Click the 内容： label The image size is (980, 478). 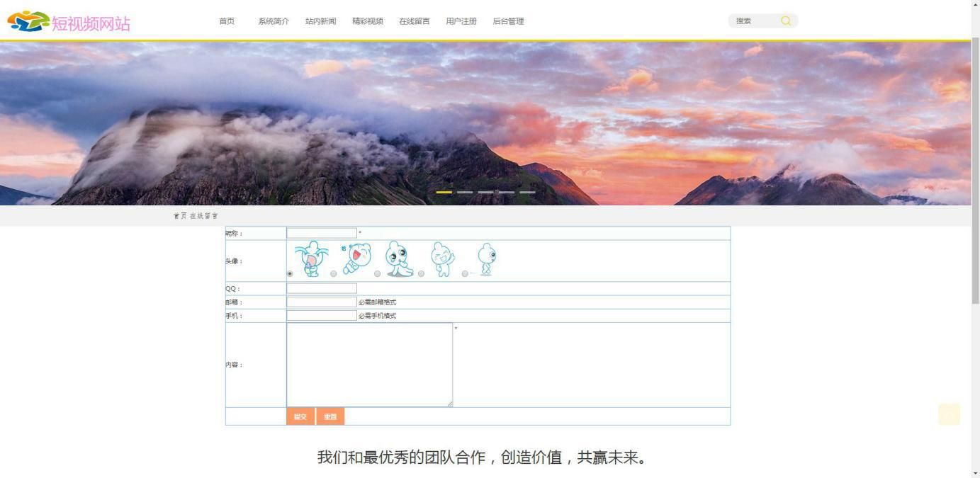pos(234,365)
